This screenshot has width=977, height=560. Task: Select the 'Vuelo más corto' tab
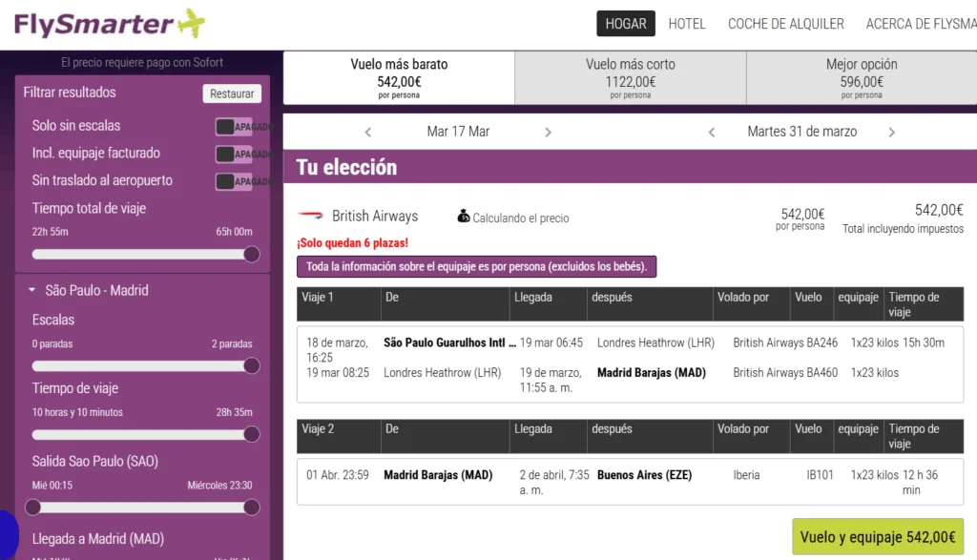click(630, 77)
